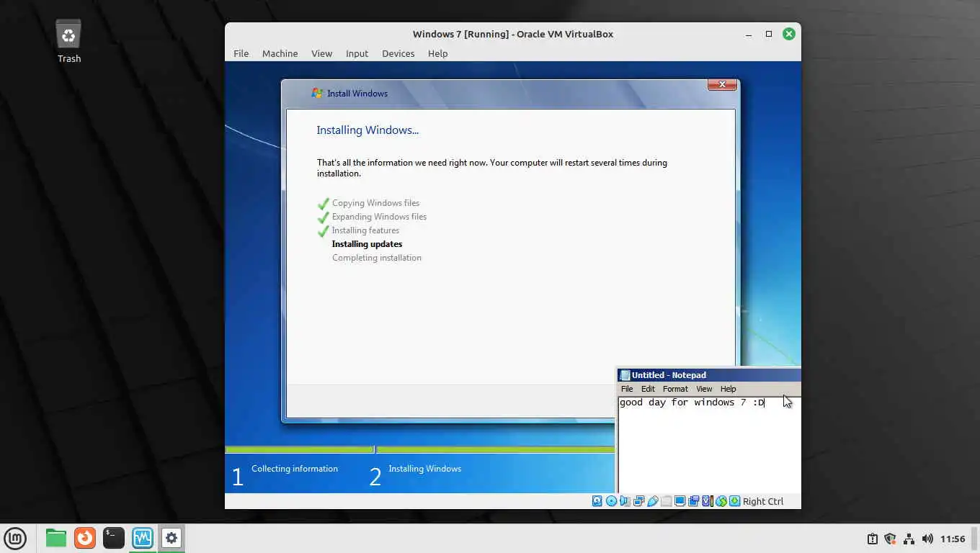Click the audio indicator in VirtualBox status bar

pos(625,501)
